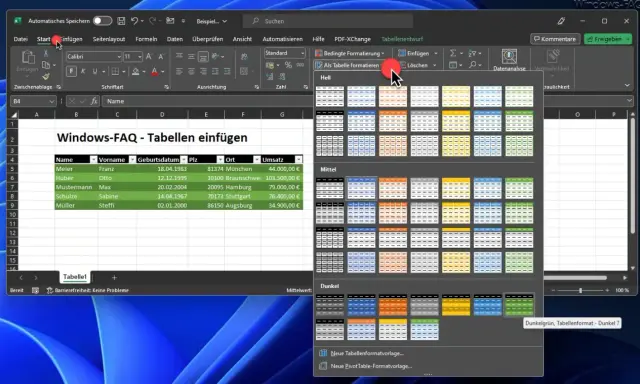Apply thousands separator format (000 icon)
Screen dimensions: 640x384
pos(300,65)
